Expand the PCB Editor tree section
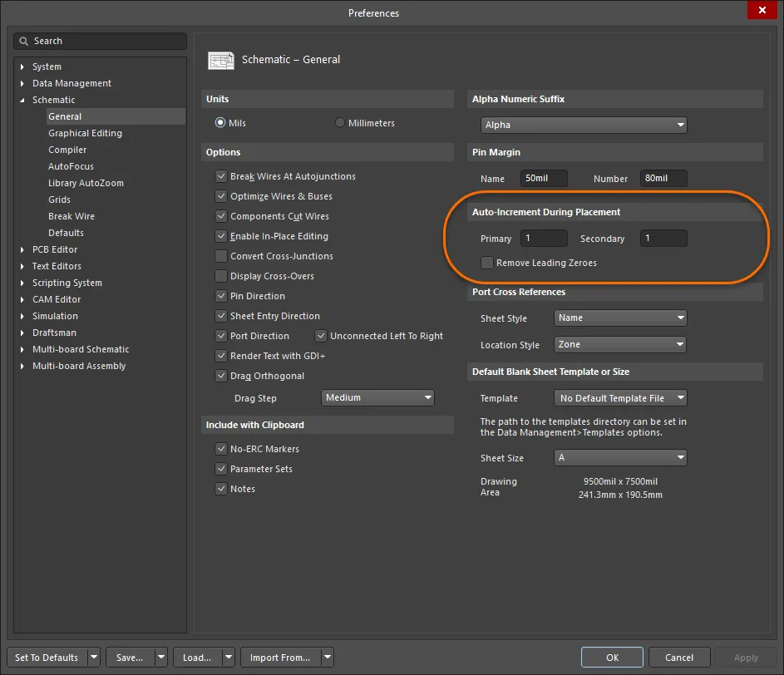The width and height of the screenshot is (784, 675). pos(20,249)
